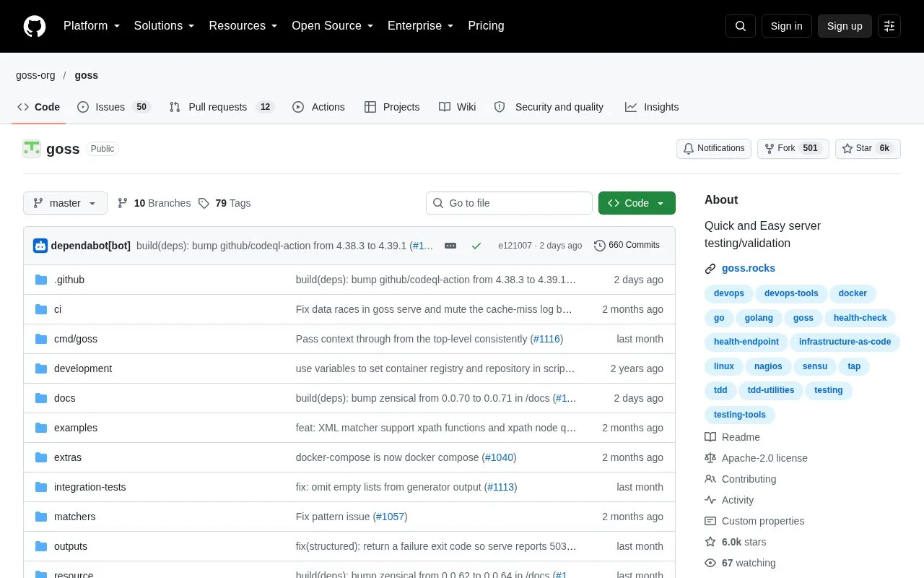
Task: Open the outputs folder icon
Action: pyautogui.click(x=41, y=546)
